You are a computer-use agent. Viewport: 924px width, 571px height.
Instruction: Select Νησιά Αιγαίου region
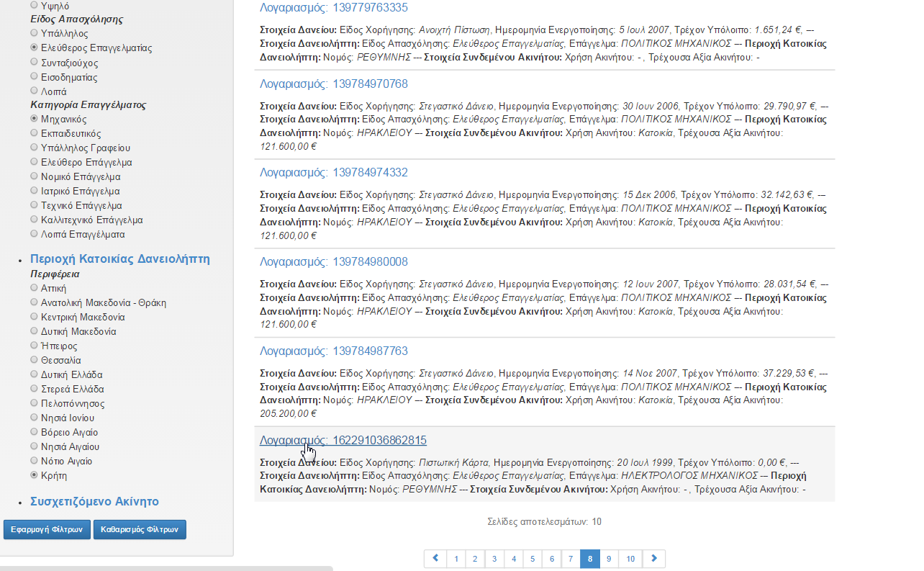pyautogui.click(x=35, y=446)
